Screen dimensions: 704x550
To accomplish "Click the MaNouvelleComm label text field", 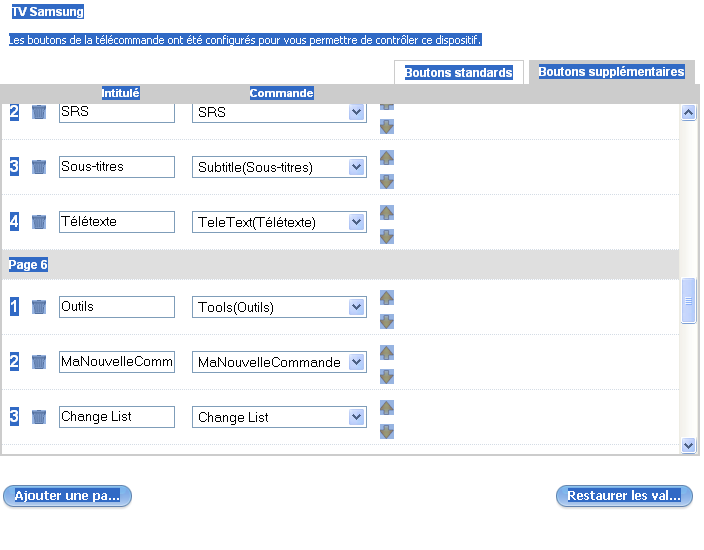I will click(117, 362).
